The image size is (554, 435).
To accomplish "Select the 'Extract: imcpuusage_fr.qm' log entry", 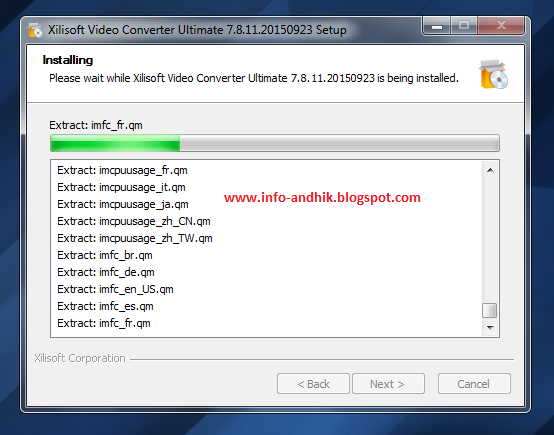I will point(122,170).
